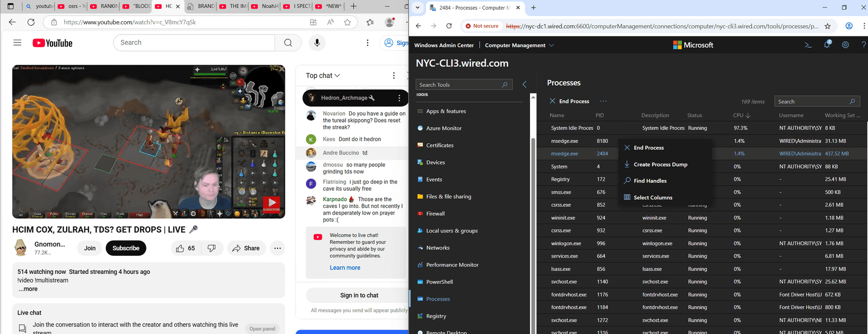
Task: Click the Not secure site warning chip
Action: coord(482,26)
